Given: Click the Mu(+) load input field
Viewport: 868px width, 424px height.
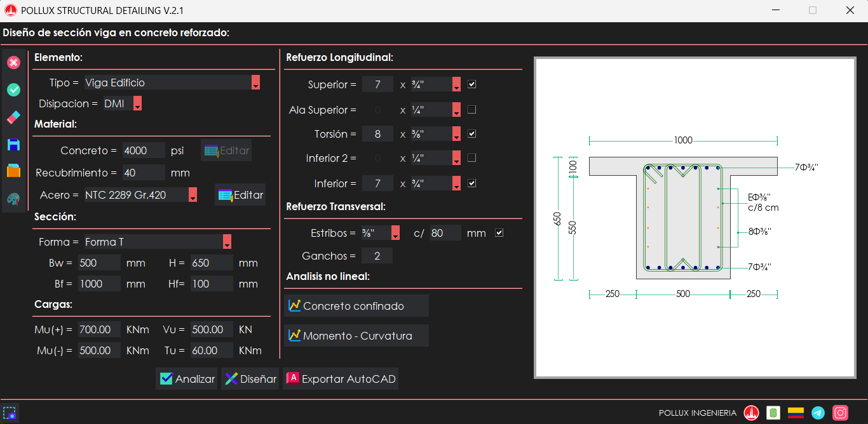Looking at the screenshot, I should click(99, 329).
